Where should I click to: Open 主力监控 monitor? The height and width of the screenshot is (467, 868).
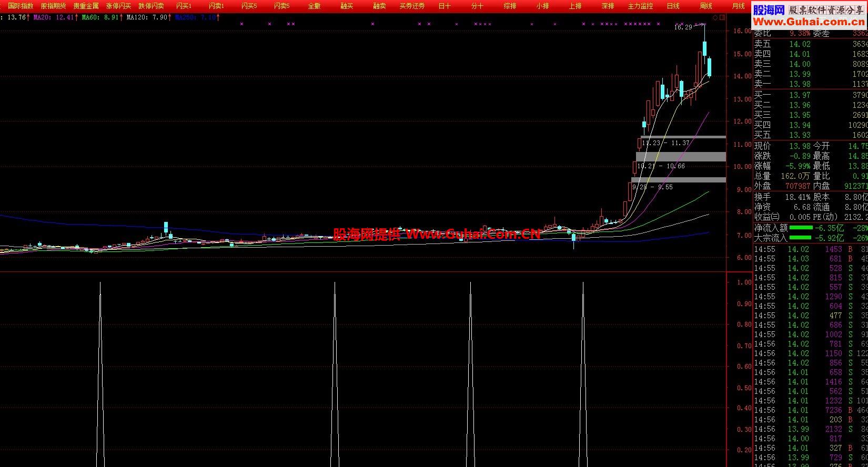click(x=640, y=6)
